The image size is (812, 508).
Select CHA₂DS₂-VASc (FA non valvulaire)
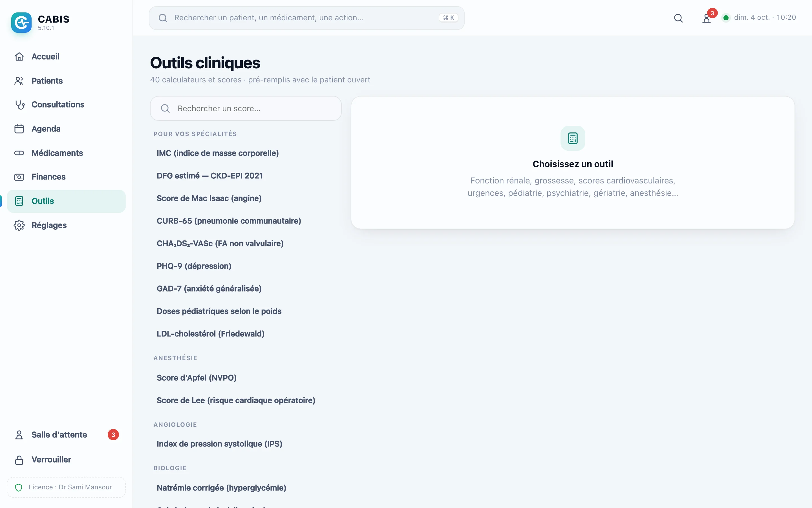(246, 243)
